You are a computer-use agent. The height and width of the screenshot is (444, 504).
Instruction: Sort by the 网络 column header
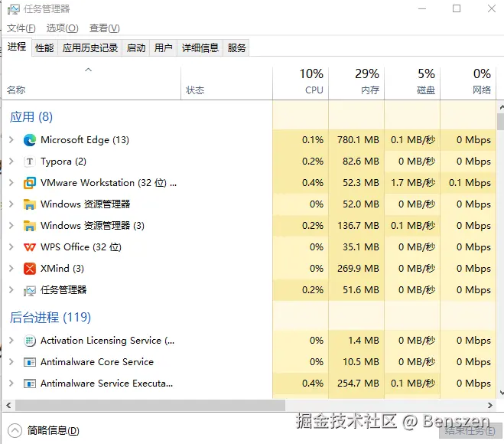468,83
